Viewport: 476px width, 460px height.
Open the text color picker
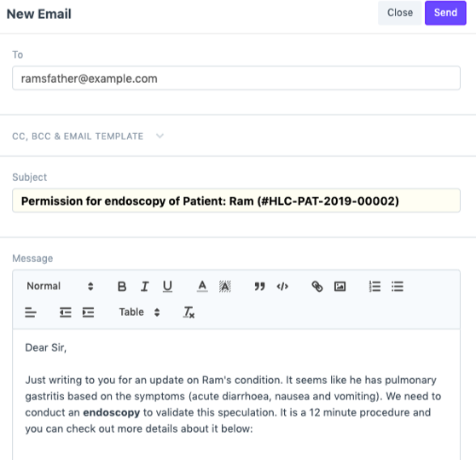point(202,286)
